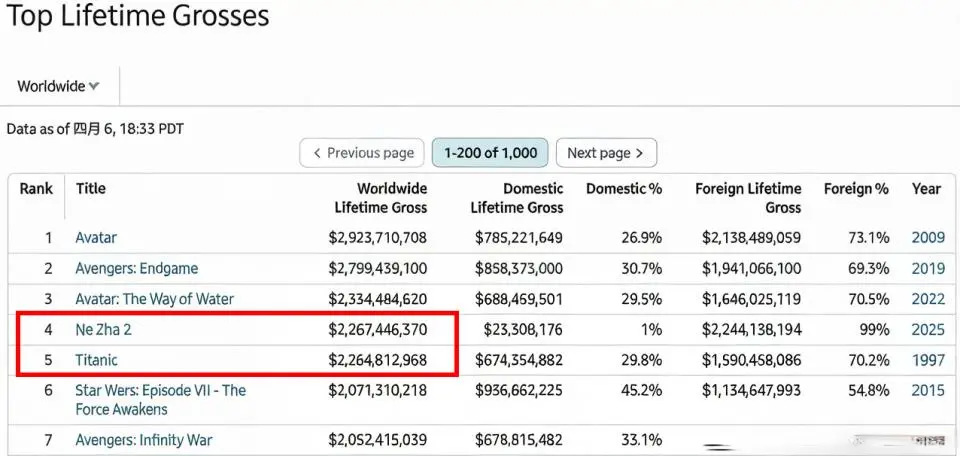Open Avatar: The Way of Water link
Image resolution: width=960 pixels, height=456 pixels.
154,299
